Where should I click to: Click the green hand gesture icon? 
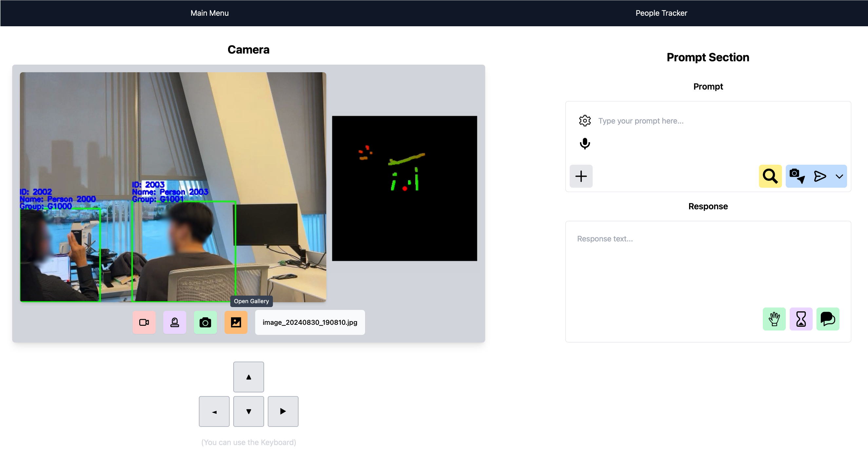pos(774,319)
